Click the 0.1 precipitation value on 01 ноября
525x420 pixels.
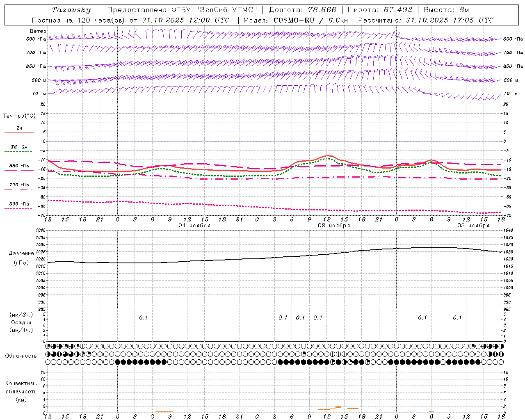pos(143,317)
